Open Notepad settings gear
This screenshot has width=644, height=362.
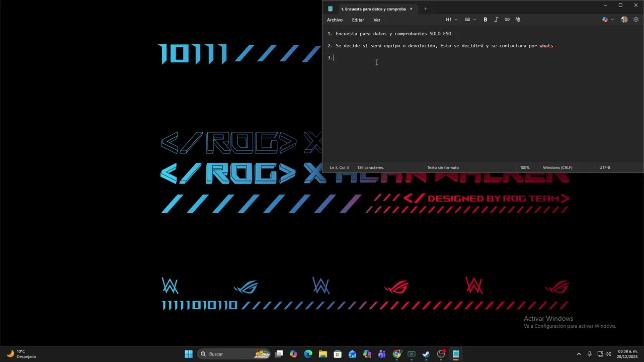pyautogui.click(x=636, y=20)
